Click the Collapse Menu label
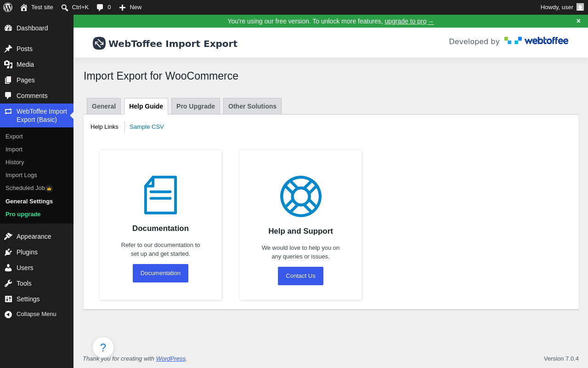Screen dimensions: 588x368 36,314
